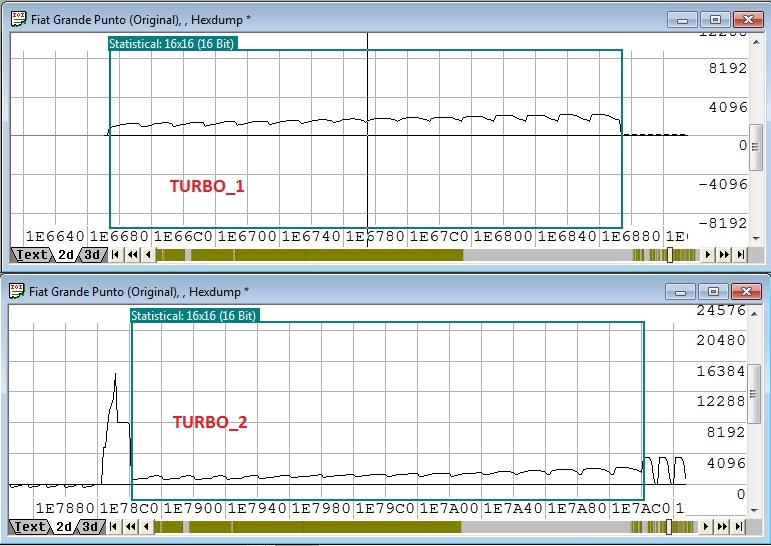This screenshot has width=771, height=546.
Task: Jump to file start in bottom window
Action: 114,527
